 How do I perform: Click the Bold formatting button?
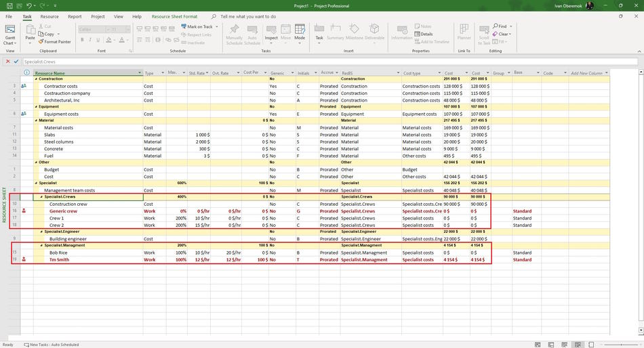[82, 40]
